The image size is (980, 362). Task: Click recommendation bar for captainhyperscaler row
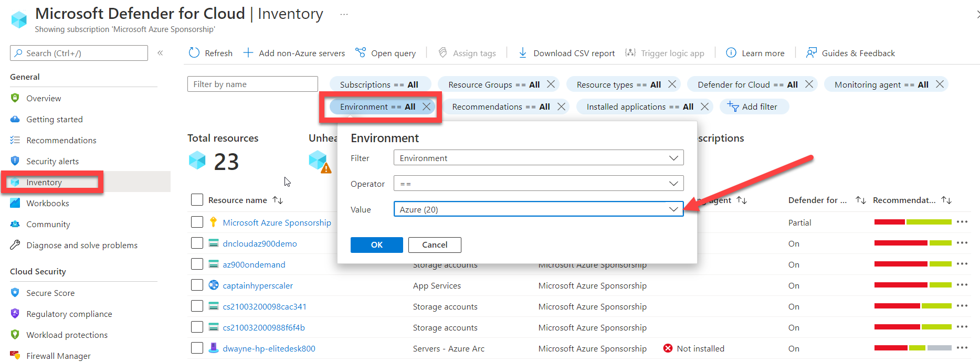[913, 285]
